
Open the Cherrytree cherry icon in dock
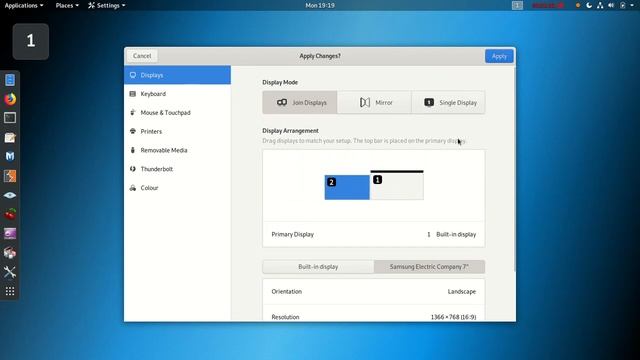10,214
